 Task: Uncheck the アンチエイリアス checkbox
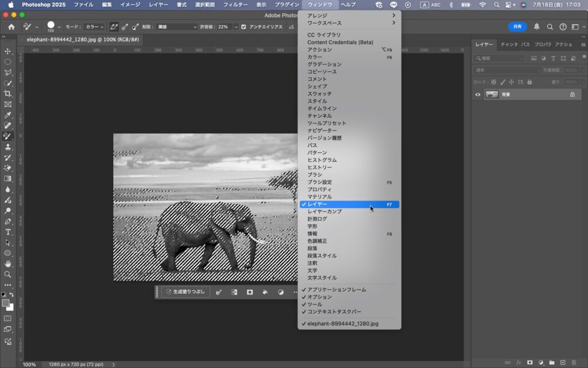point(243,27)
